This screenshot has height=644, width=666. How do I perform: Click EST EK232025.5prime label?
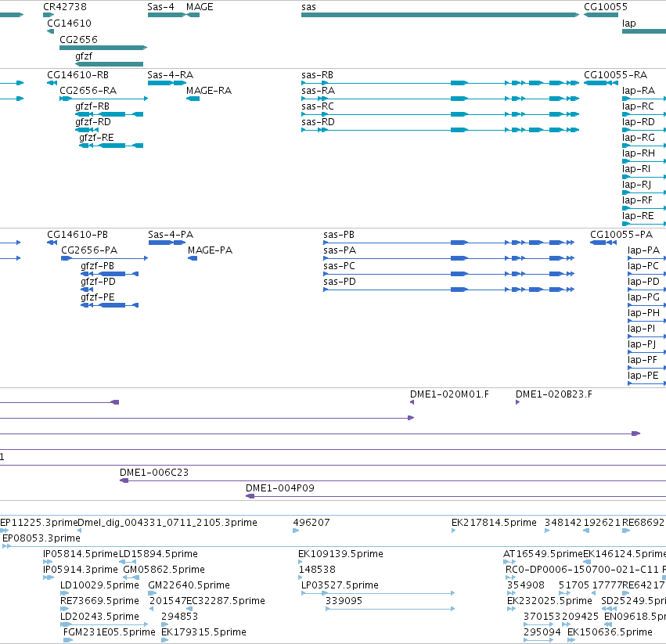click(549, 601)
